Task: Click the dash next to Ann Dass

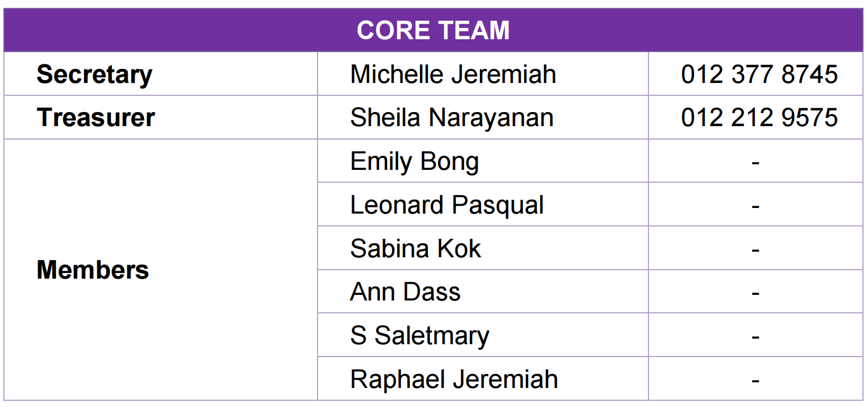Action: [755, 293]
